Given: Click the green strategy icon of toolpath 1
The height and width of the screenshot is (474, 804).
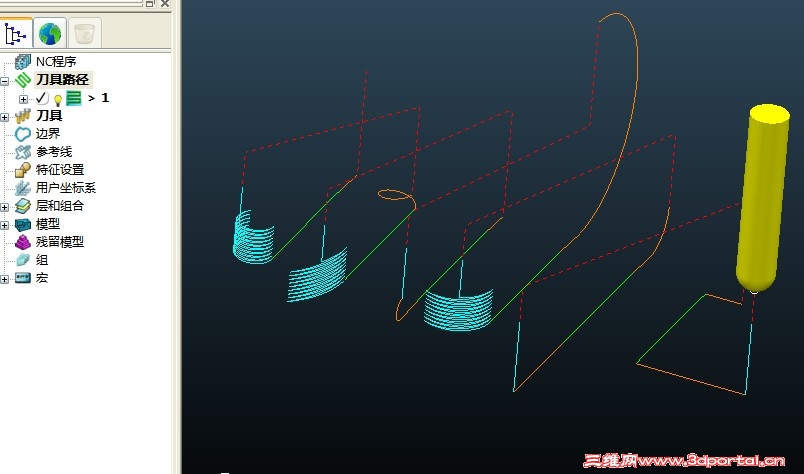Looking at the screenshot, I should [74, 98].
